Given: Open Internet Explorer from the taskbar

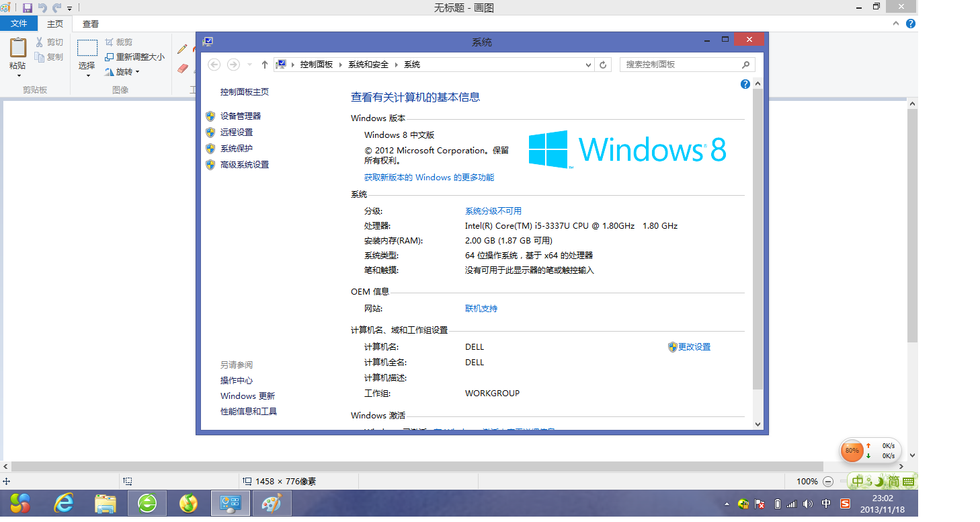Looking at the screenshot, I should (x=65, y=502).
